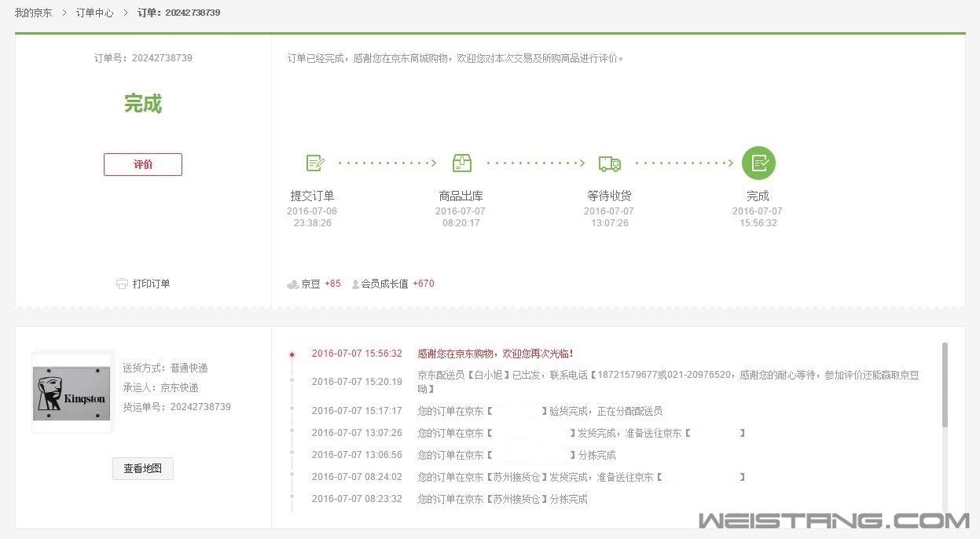Click the 打印订单 link
The height and width of the screenshot is (539, 980).
151,284
